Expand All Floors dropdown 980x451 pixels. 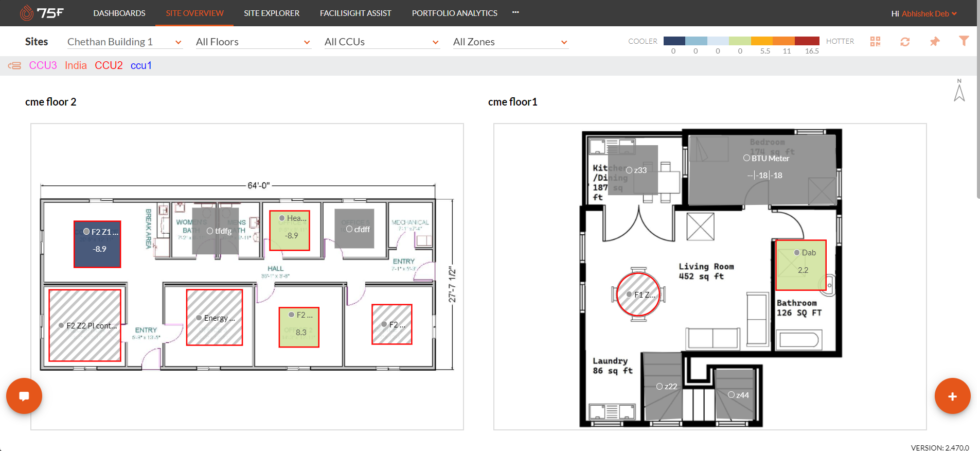[254, 42]
